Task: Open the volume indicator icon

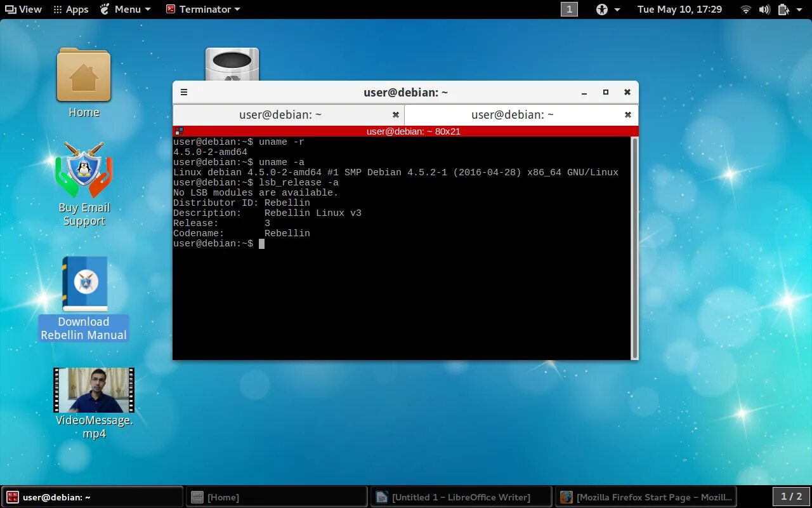Action: 763,9
